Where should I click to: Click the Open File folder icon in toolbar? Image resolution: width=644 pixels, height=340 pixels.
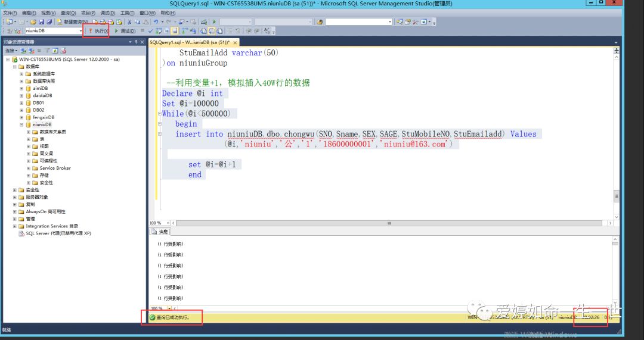[33, 22]
